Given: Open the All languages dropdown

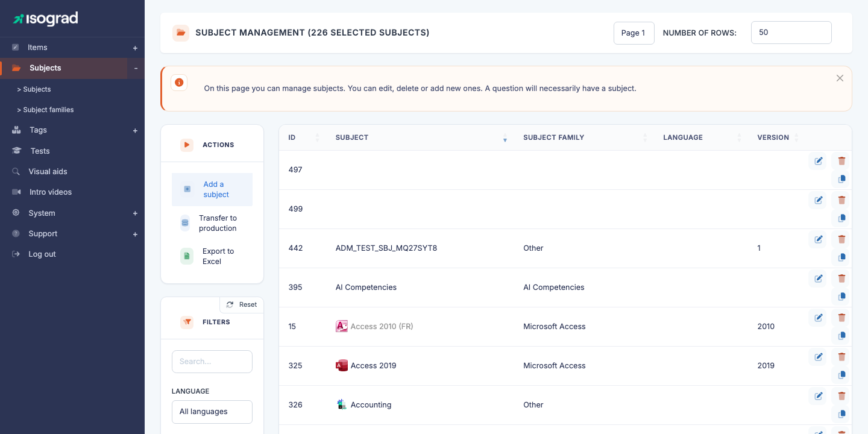Looking at the screenshot, I should tap(212, 412).
